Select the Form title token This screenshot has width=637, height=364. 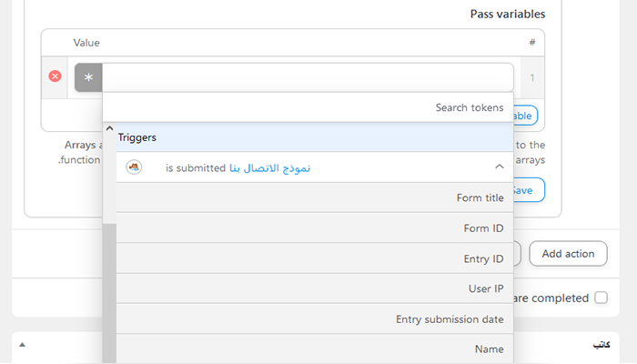(x=314, y=197)
